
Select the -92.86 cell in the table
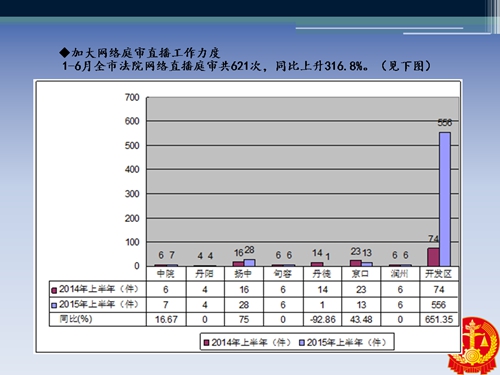(x=322, y=320)
